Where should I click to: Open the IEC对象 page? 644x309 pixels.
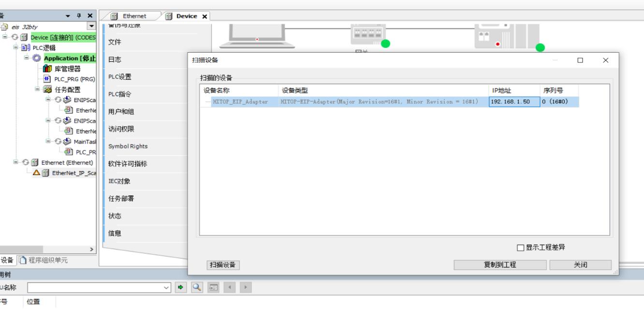pyautogui.click(x=119, y=181)
